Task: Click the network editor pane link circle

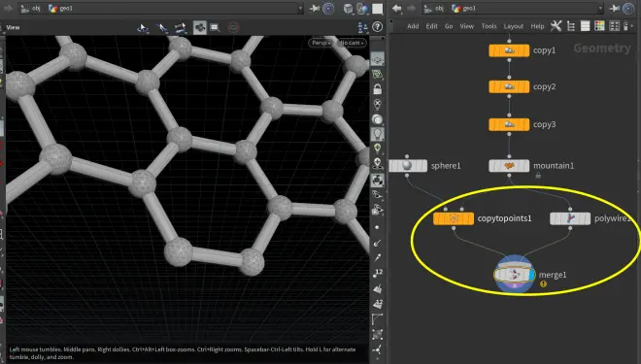Action: pos(628,8)
